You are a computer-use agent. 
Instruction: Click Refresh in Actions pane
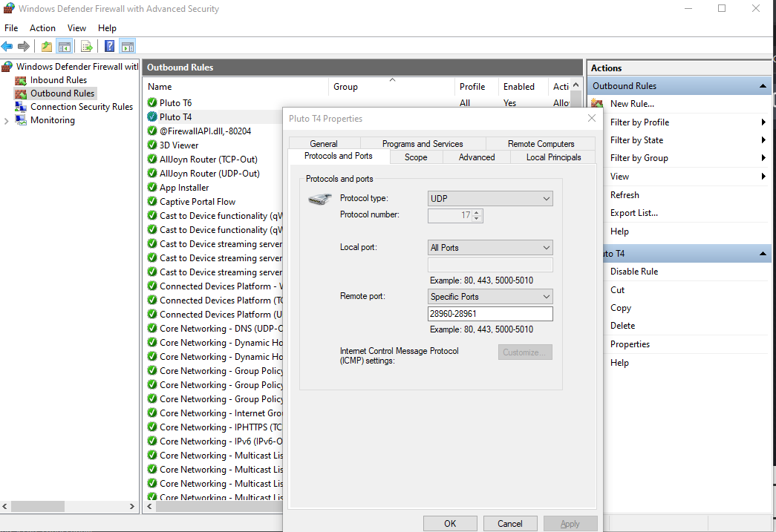point(625,195)
